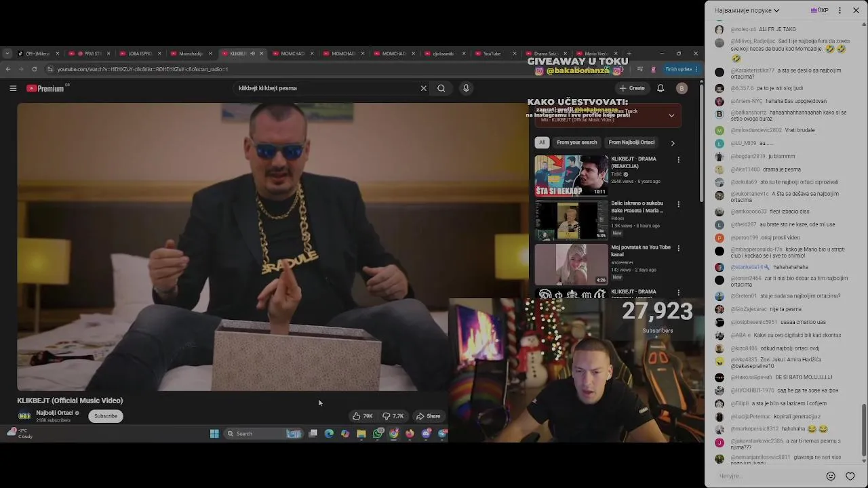Open Task View on taskbar
The image size is (868, 488).
point(313,434)
